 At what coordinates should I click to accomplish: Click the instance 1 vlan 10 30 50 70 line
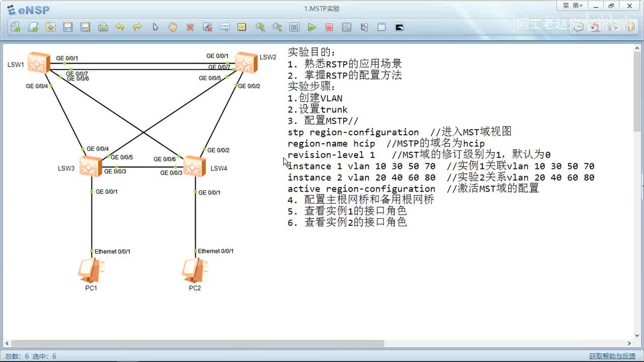[441, 166]
